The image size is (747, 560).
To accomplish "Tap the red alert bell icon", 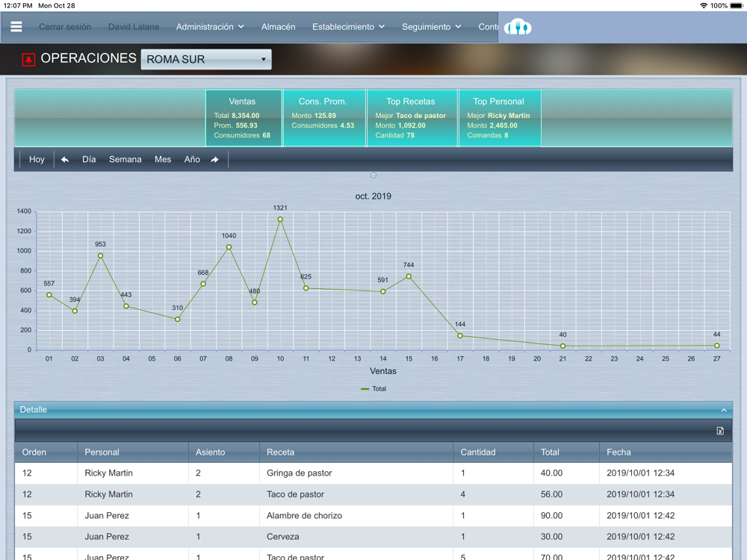I will tap(28, 60).
